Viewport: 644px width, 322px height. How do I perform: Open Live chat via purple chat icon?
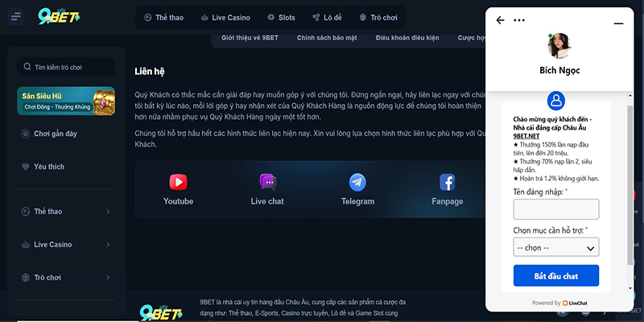267,183
